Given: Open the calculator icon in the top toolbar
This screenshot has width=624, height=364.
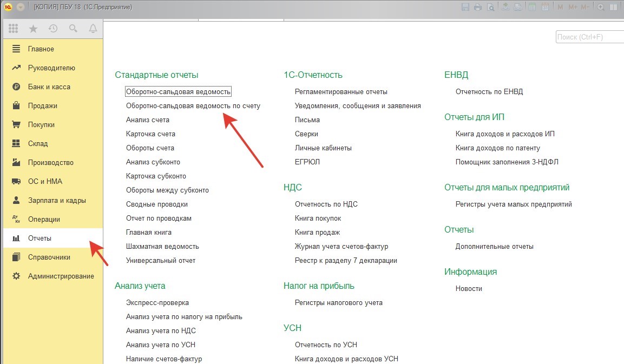Looking at the screenshot, I should pyautogui.click(x=531, y=7).
